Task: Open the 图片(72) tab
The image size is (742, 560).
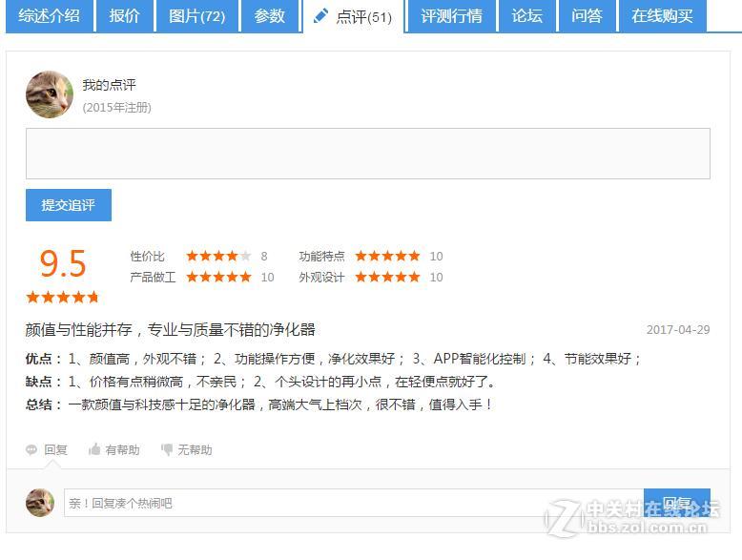Action: (197, 16)
